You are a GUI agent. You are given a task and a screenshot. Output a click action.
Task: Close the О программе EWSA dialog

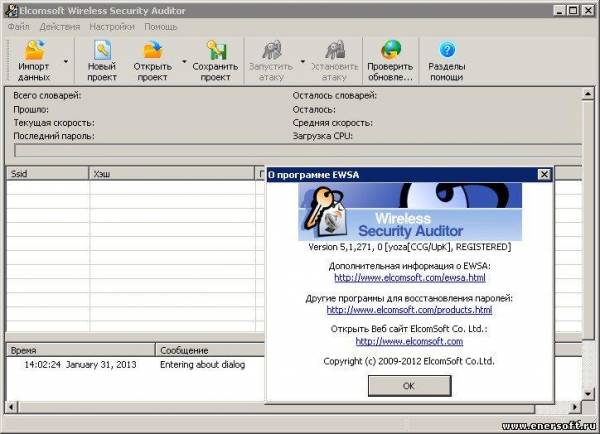tap(544, 175)
